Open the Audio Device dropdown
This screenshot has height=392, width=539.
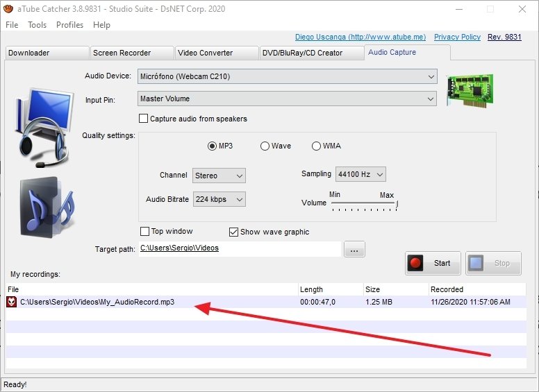tap(288, 76)
